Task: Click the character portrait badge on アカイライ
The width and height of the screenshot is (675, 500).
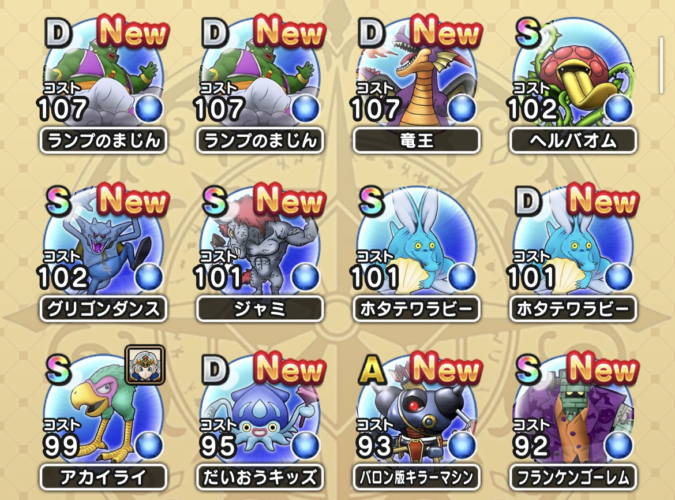Action: (145, 364)
